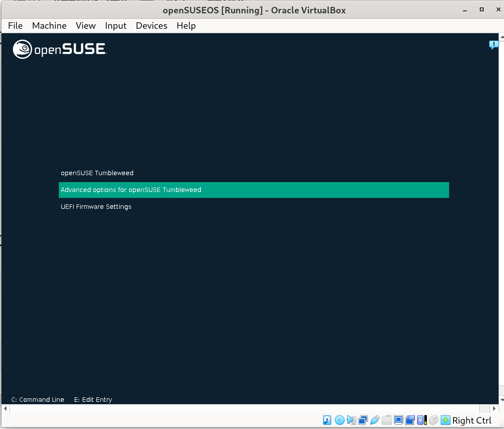Select Advanced options for openSUSE Tumbleweed
The image size is (504, 429).
coord(254,190)
